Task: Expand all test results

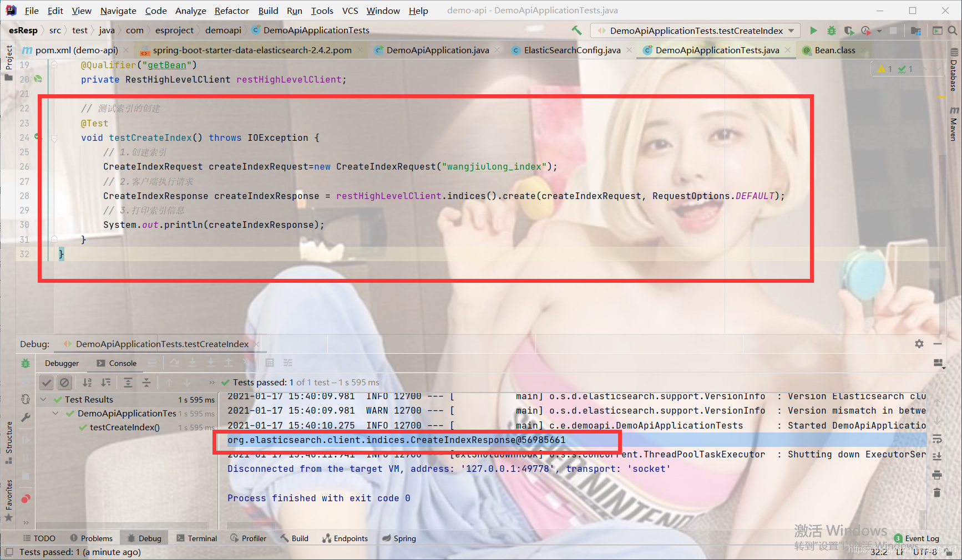Action: (x=128, y=382)
